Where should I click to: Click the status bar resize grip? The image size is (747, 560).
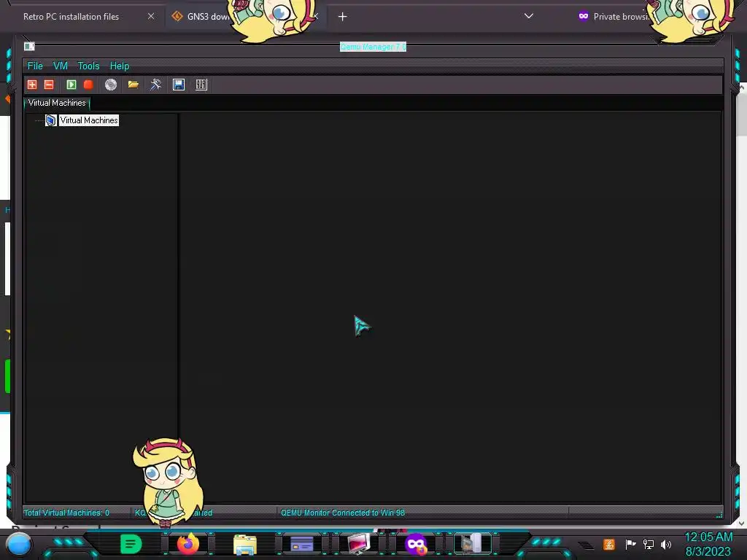(x=719, y=515)
